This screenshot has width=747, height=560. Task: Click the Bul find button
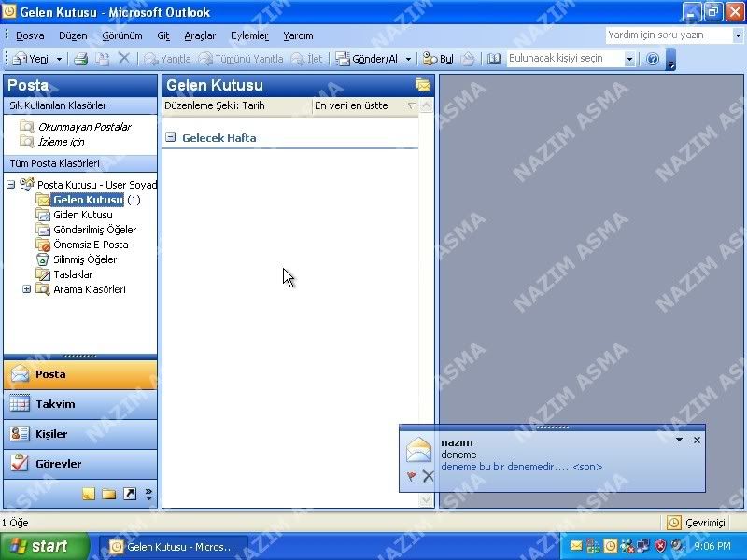[438, 59]
